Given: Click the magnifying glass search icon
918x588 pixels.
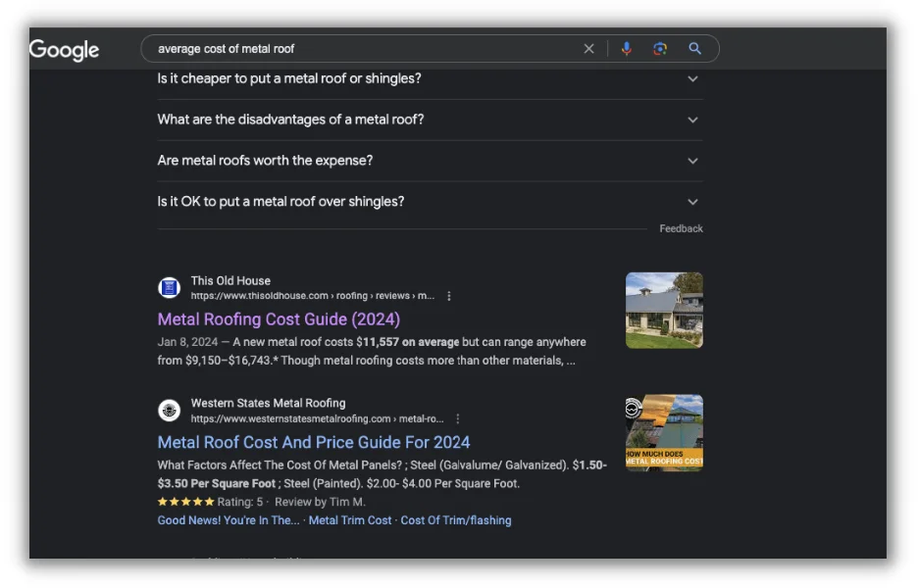Looking at the screenshot, I should [695, 49].
